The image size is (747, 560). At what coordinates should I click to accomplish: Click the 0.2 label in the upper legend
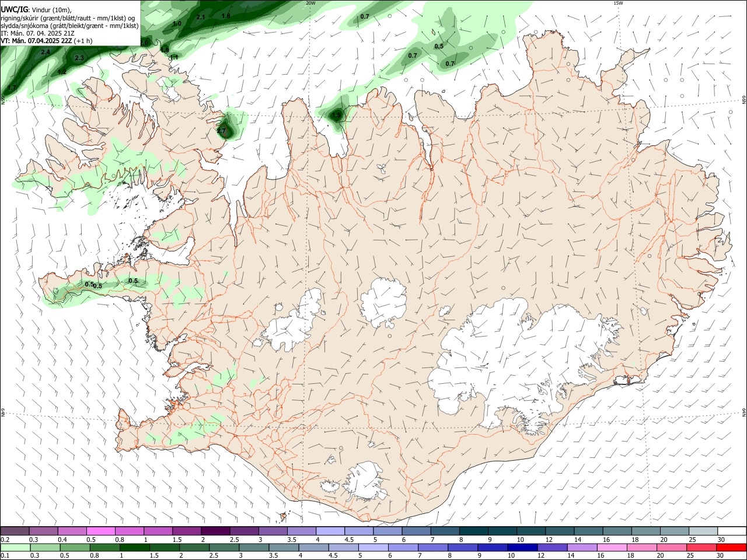coord(5,540)
